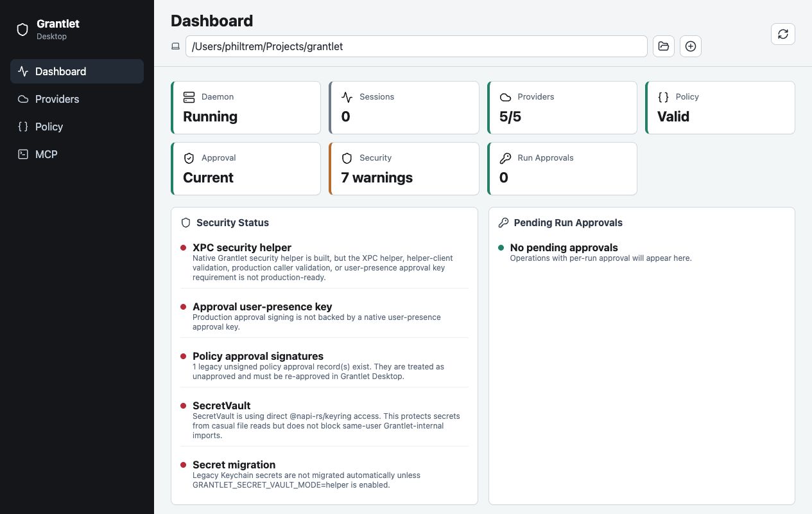Viewport: 812px width, 514px height.
Task: Click the '7 warnings' security value
Action: click(377, 177)
